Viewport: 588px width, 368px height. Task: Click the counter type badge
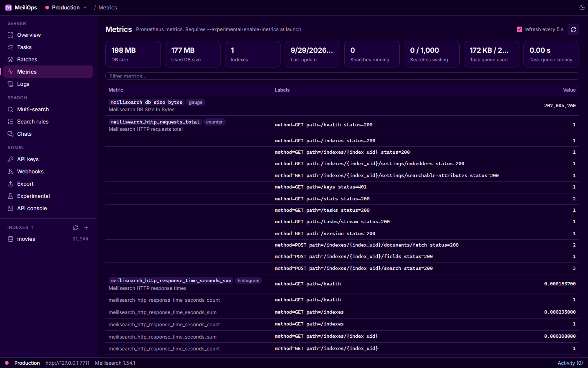tap(214, 122)
